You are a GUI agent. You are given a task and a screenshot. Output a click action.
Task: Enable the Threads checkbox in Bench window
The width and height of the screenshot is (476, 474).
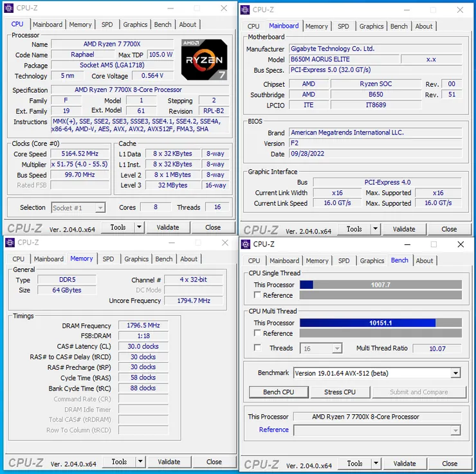(257, 348)
